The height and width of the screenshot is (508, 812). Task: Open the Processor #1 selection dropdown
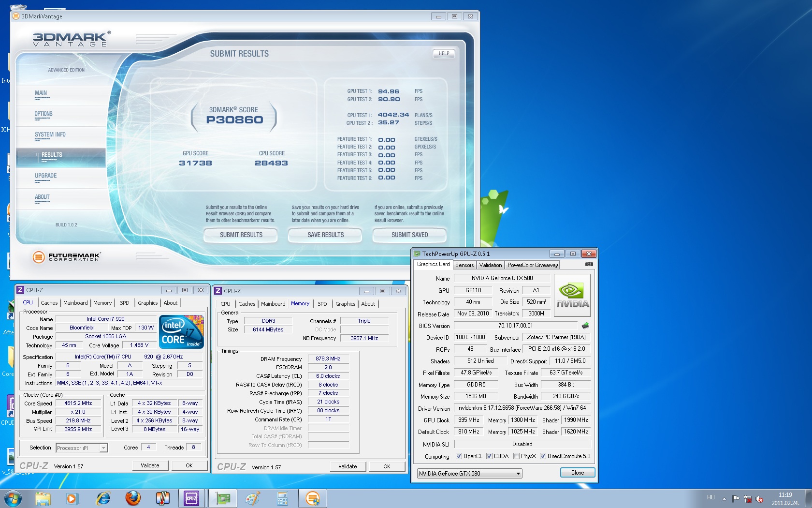click(x=81, y=448)
